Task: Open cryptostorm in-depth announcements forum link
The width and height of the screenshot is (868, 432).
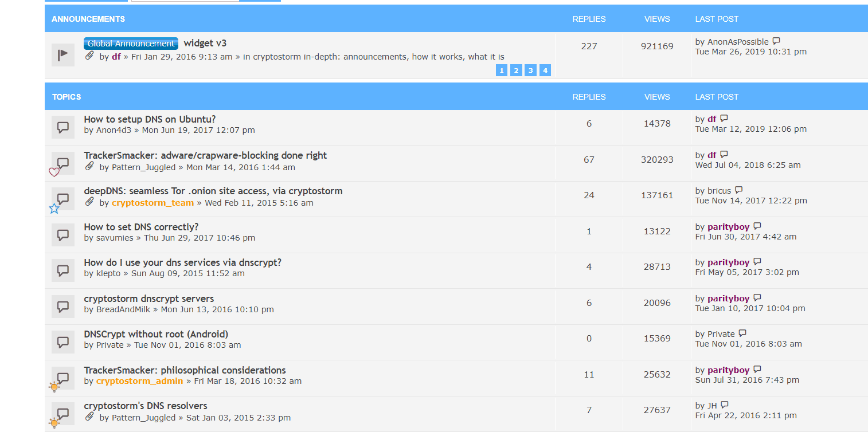Action: 378,57
